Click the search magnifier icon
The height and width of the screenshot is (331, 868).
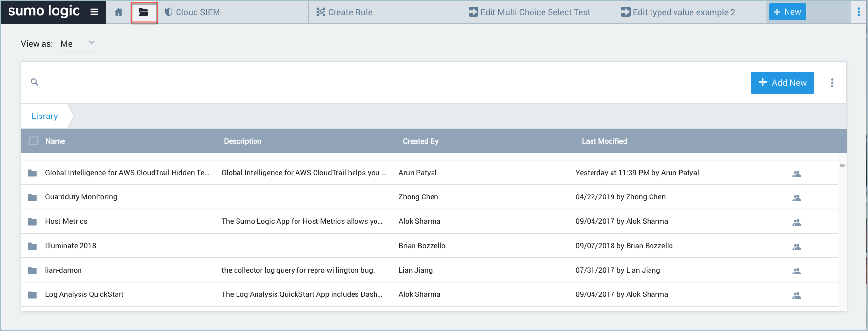click(x=34, y=82)
